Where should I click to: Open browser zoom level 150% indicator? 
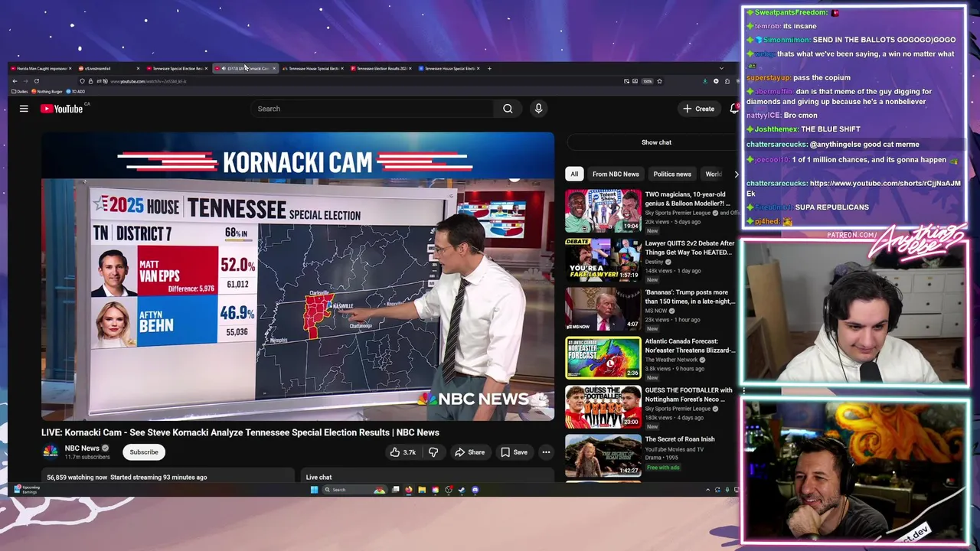pos(648,81)
